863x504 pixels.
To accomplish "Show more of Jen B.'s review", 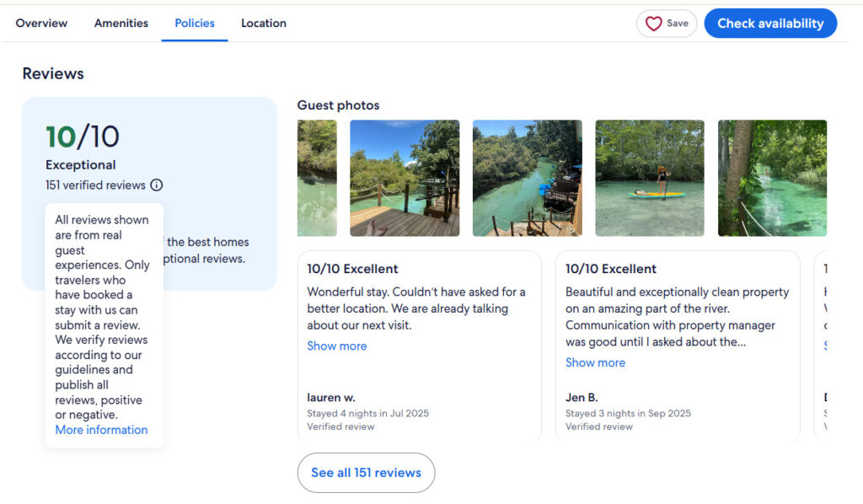I will (x=595, y=362).
